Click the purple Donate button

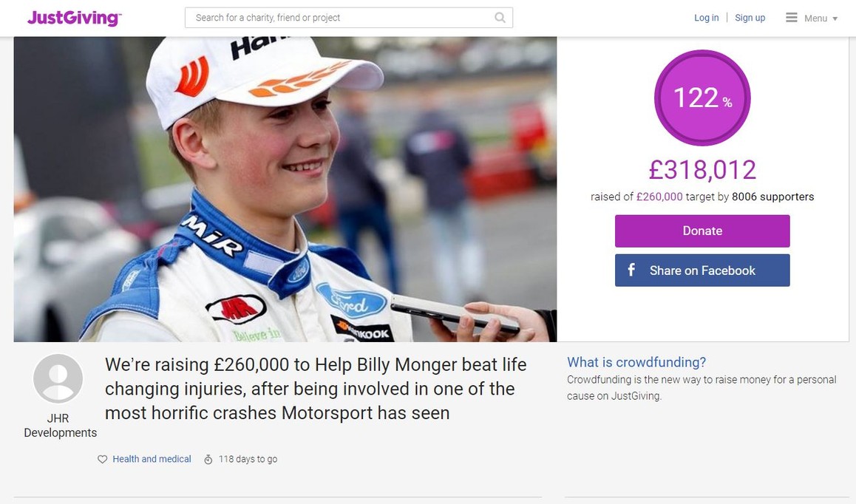702,231
